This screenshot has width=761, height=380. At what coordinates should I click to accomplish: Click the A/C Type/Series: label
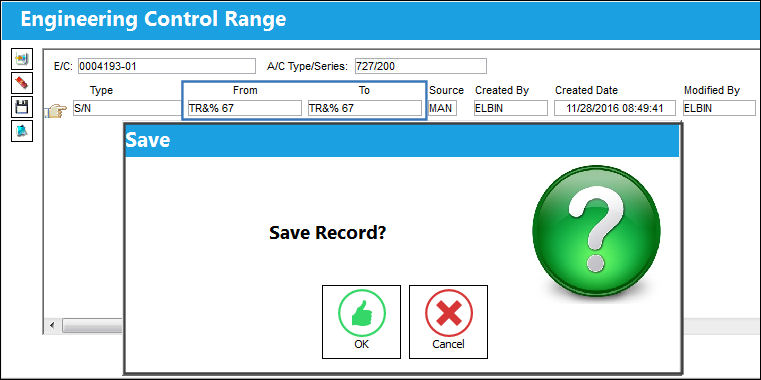307,66
